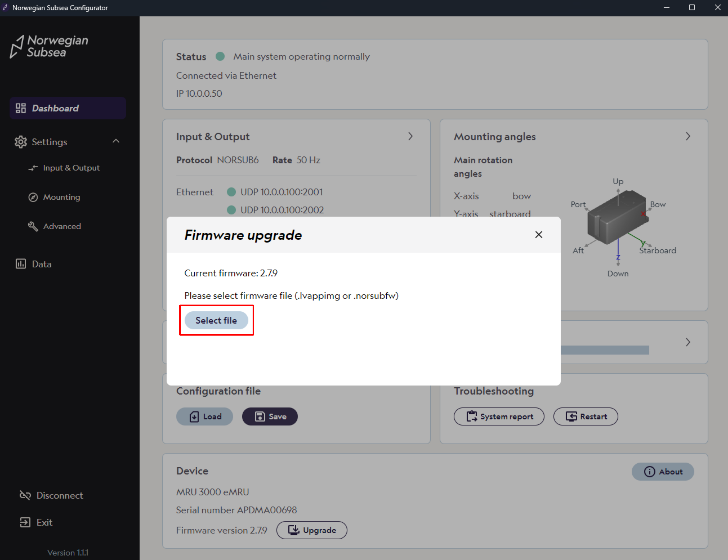Click the Disconnect link icon
This screenshot has width=728, height=560.
(25, 495)
